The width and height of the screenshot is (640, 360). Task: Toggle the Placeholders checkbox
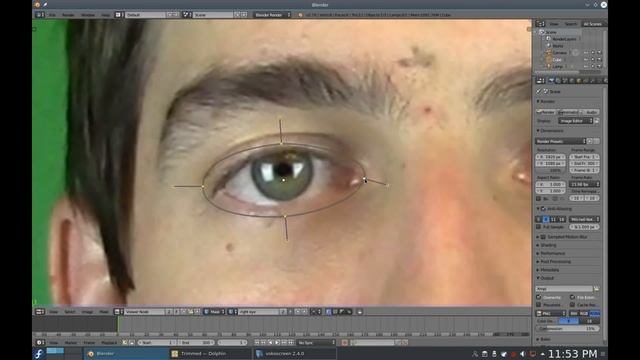coord(538,305)
